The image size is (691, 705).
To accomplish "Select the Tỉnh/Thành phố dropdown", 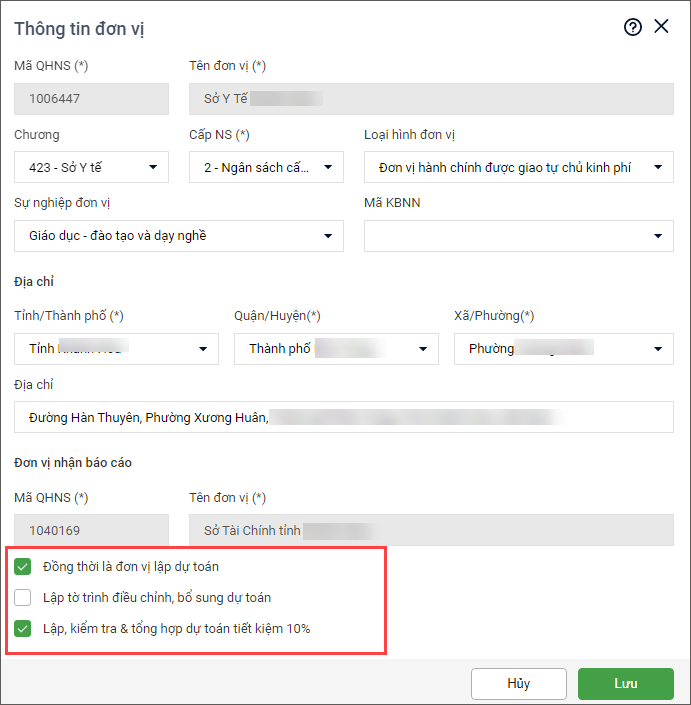I will click(x=116, y=349).
